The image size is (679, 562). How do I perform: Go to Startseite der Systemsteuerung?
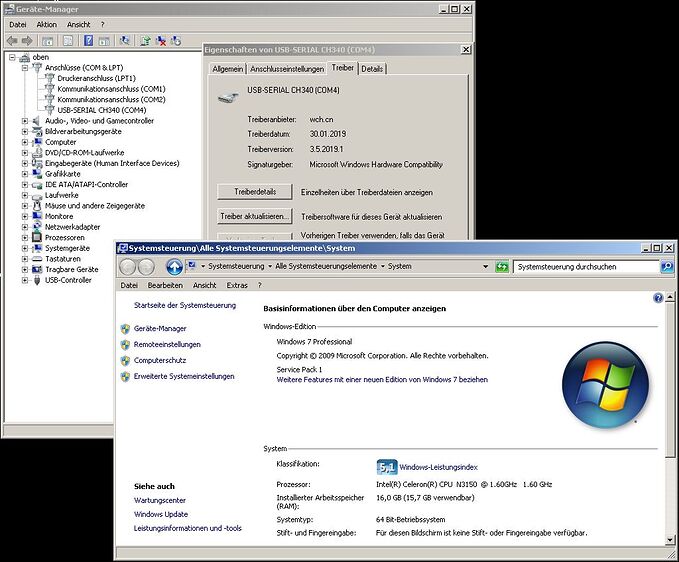click(x=185, y=305)
